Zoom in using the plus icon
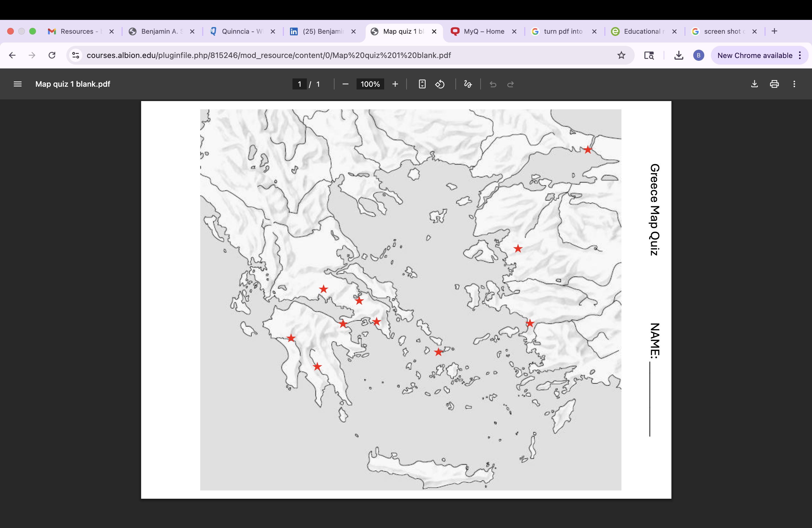The image size is (812, 528). (x=395, y=84)
